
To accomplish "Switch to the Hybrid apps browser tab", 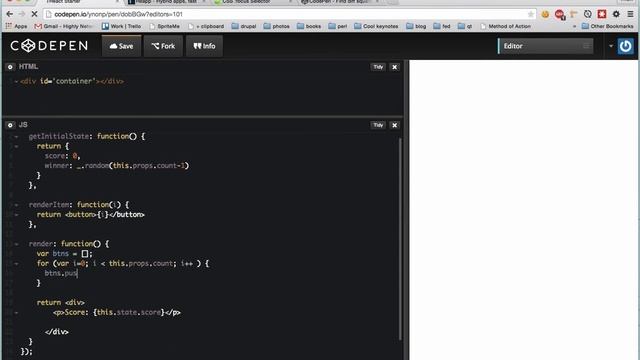I will point(166,2).
